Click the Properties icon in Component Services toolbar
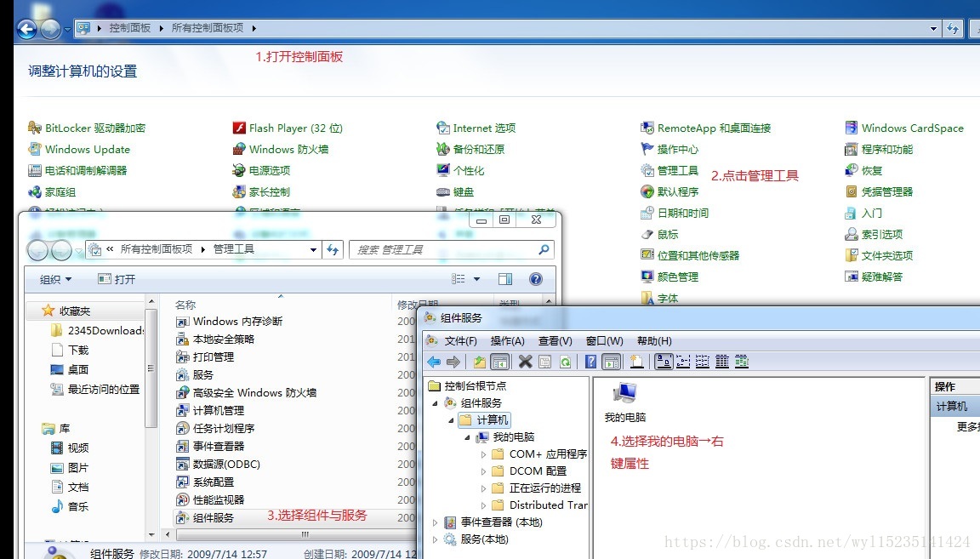This screenshot has width=980, height=559. click(545, 362)
